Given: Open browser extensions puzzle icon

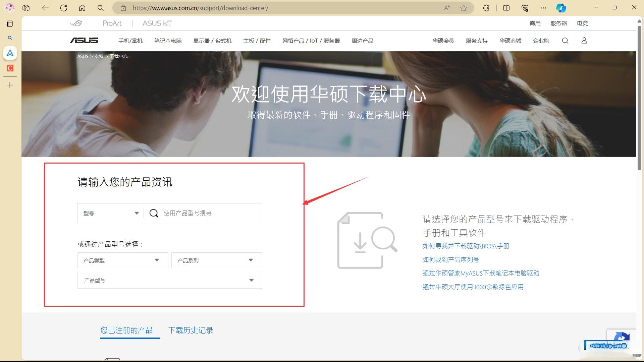Looking at the screenshot, I should (486, 8).
